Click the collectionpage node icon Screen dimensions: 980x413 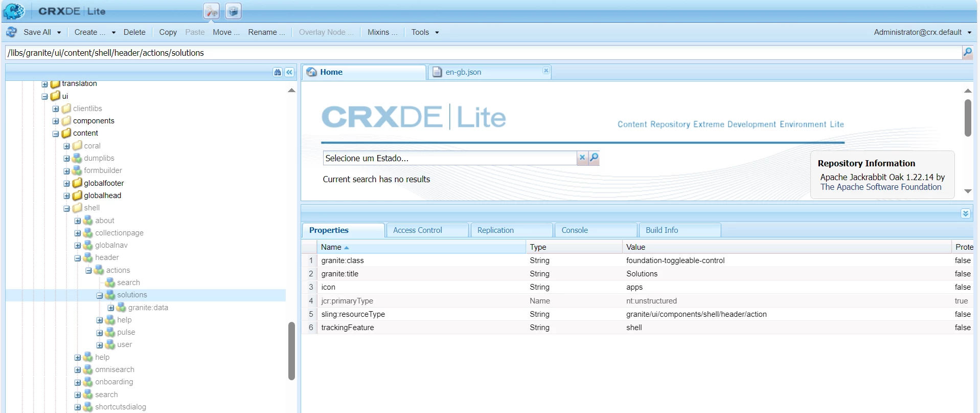(x=88, y=233)
